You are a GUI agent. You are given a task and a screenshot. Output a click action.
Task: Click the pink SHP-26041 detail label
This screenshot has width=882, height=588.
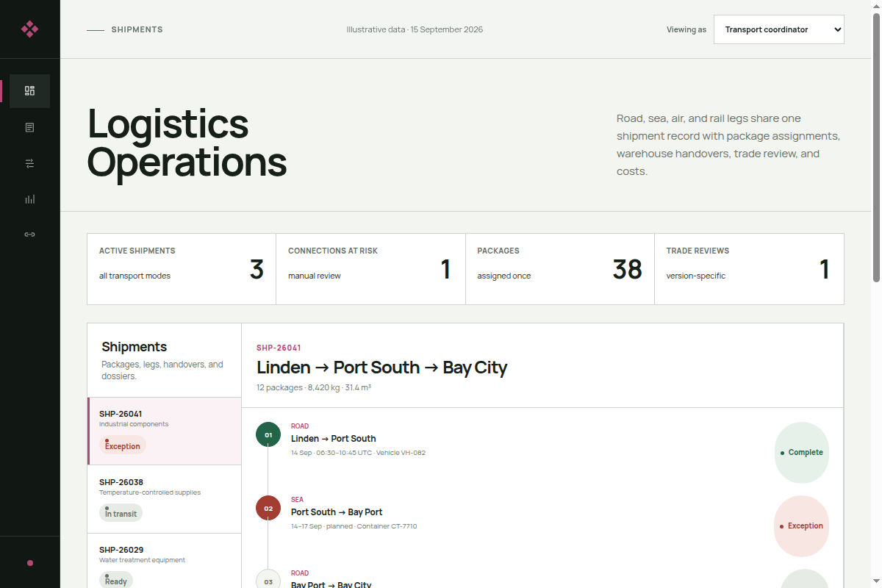point(279,348)
